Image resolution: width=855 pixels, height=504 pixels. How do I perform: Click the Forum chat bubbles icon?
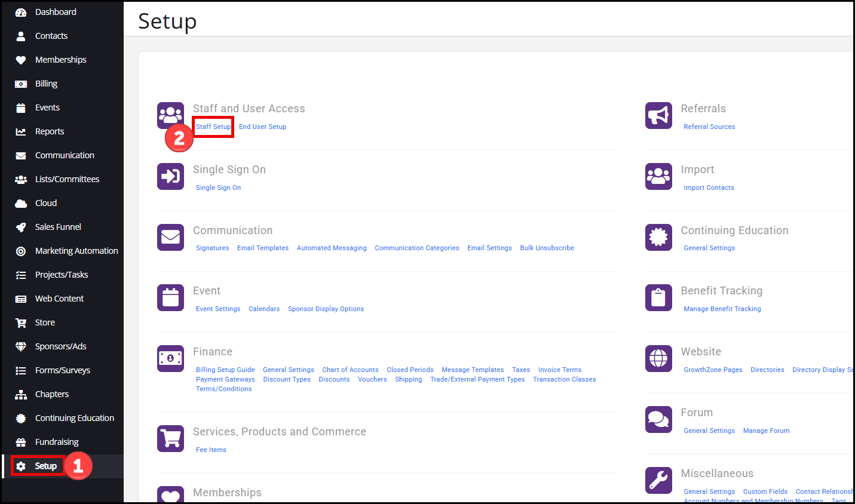(658, 419)
